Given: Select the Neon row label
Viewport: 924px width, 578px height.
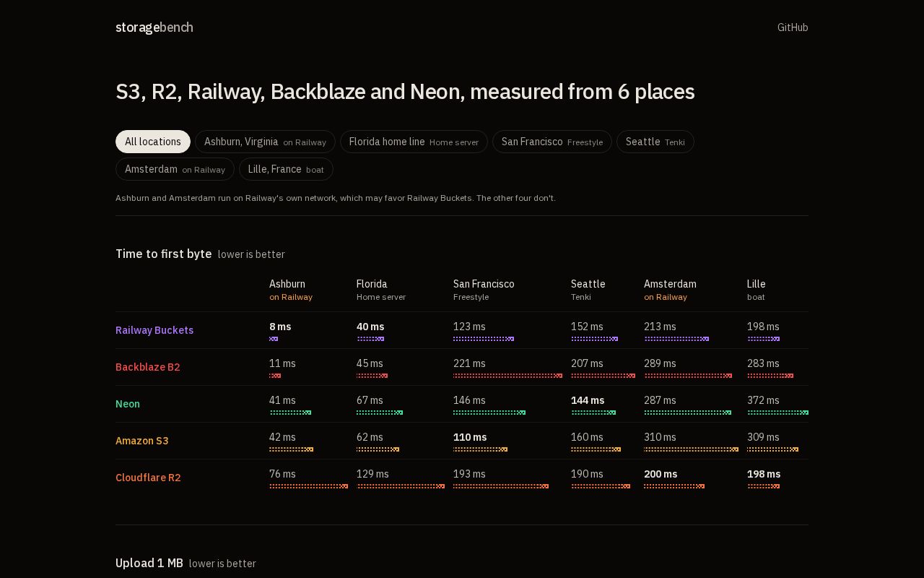Looking at the screenshot, I should click(x=128, y=404).
